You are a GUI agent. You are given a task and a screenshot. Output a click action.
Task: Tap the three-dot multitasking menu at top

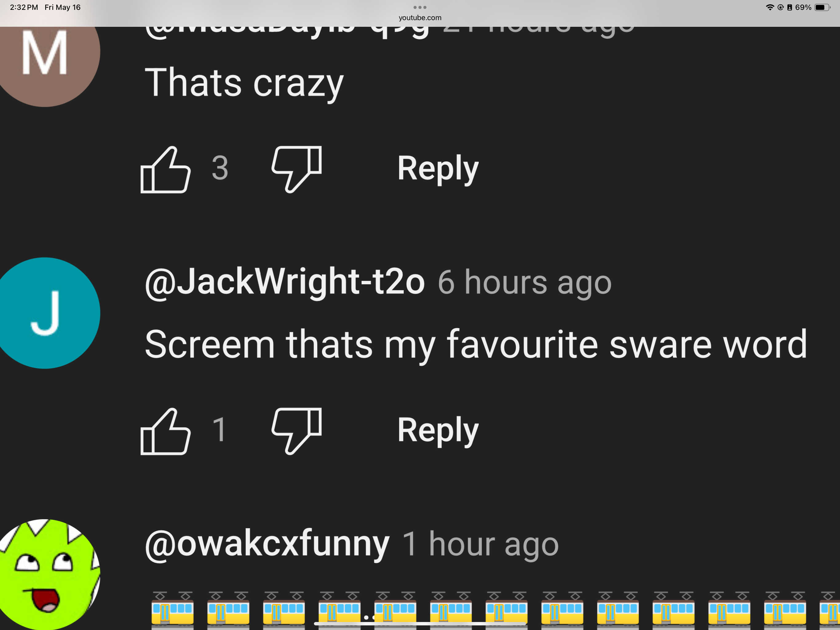(420, 7)
